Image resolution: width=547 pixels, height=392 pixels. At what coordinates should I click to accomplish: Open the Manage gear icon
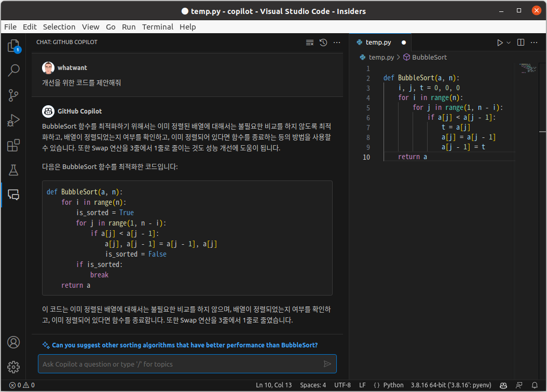13,367
